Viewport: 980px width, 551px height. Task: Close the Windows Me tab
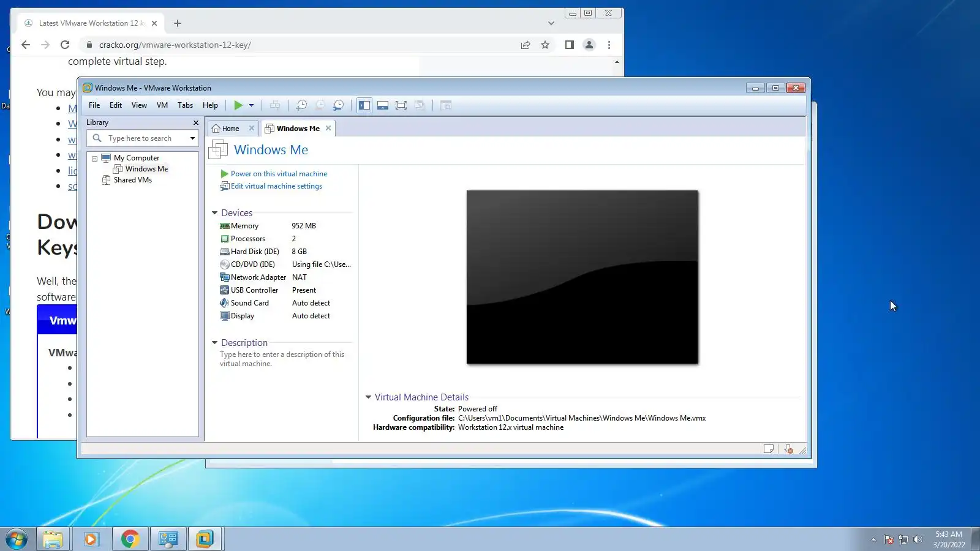tap(328, 128)
